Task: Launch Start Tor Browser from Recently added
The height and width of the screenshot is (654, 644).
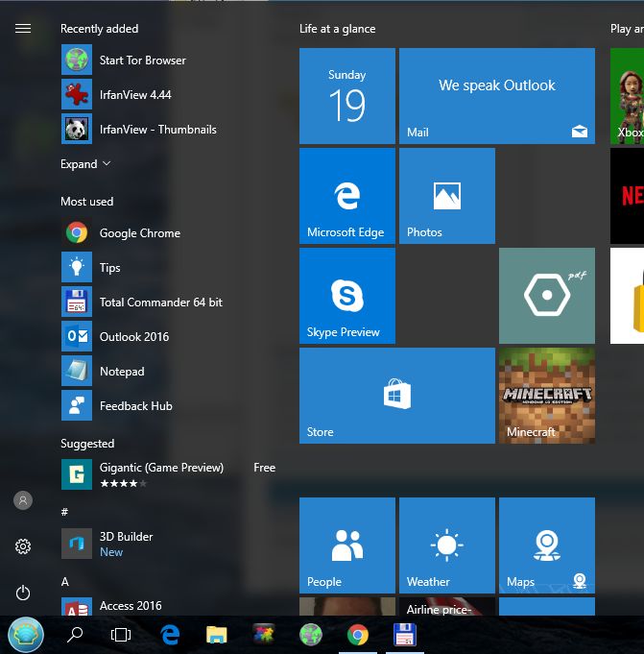Action: click(x=142, y=61)
